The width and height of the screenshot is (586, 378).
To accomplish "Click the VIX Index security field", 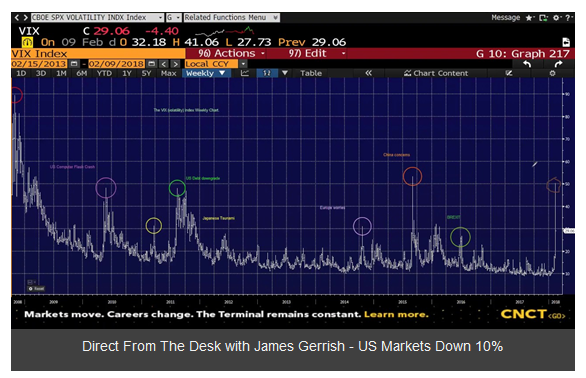I will click(x=98, y=53).
